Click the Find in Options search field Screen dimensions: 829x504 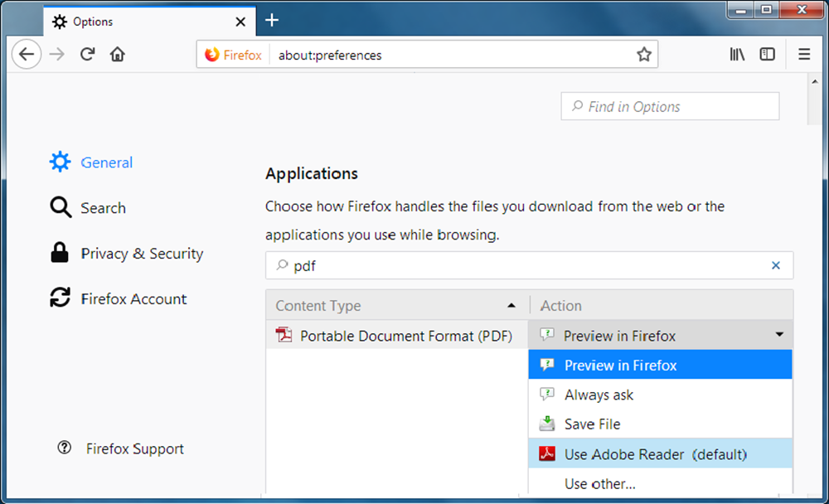tap(670, 106)
